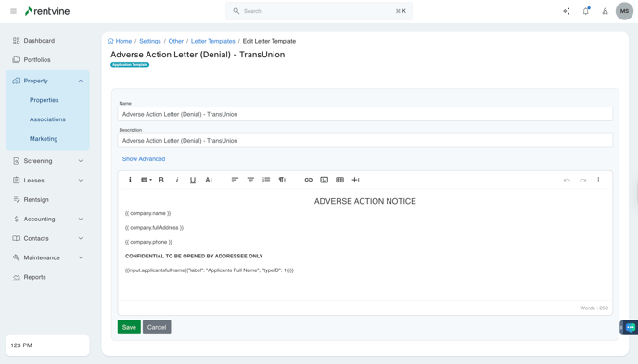Image resolution: width=638 pixels, height=364 pixels.
Task: Open the chat support widget
Action: point(631,328)
